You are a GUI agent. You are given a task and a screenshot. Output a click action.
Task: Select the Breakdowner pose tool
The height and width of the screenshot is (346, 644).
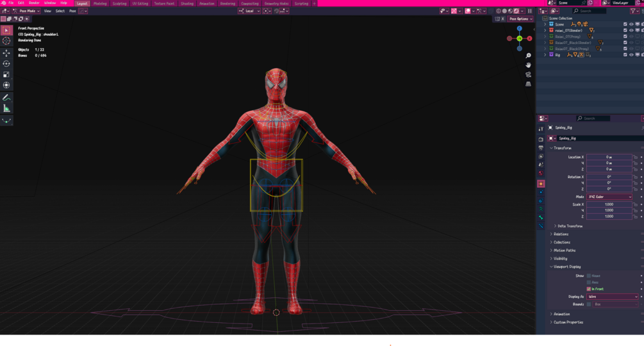[6, 120]
